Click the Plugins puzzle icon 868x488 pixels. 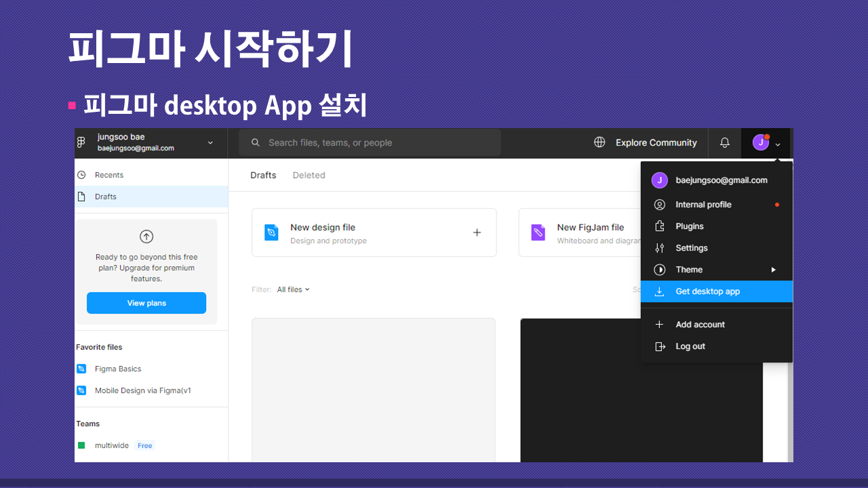[x=659, y=226]
